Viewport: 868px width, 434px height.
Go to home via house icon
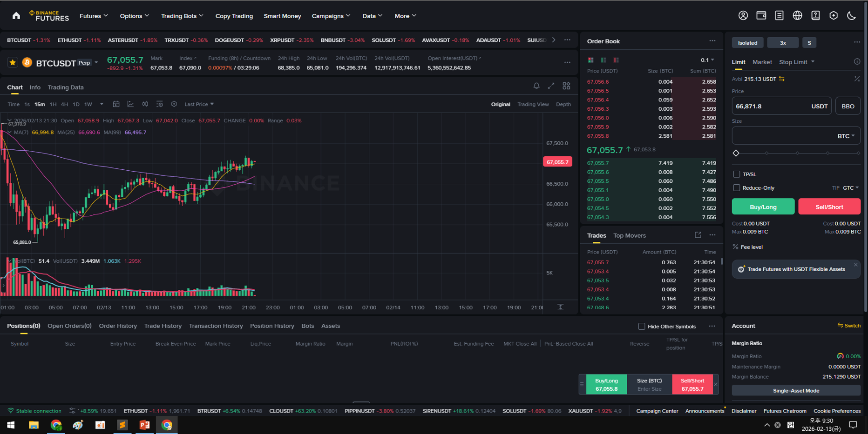click(16, 16)
